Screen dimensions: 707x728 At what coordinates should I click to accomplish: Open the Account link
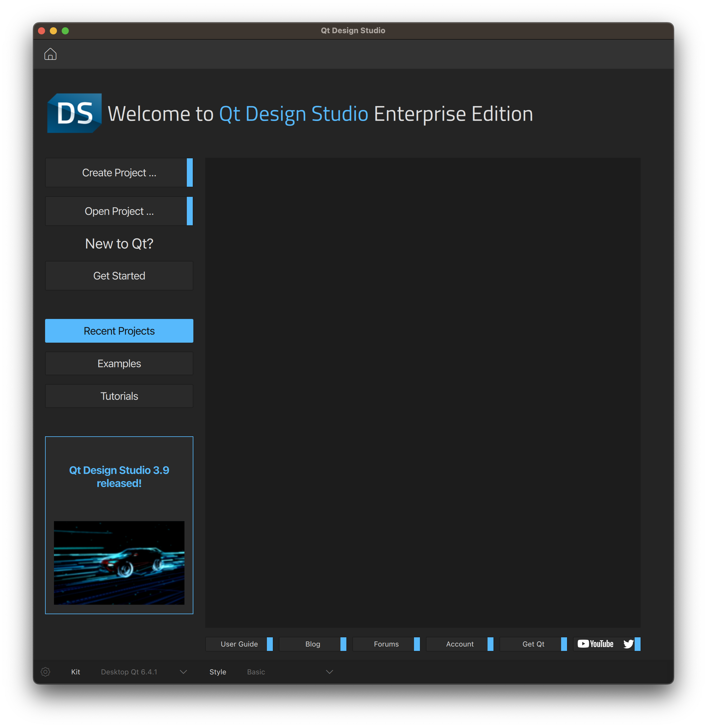tap(460, 644)
